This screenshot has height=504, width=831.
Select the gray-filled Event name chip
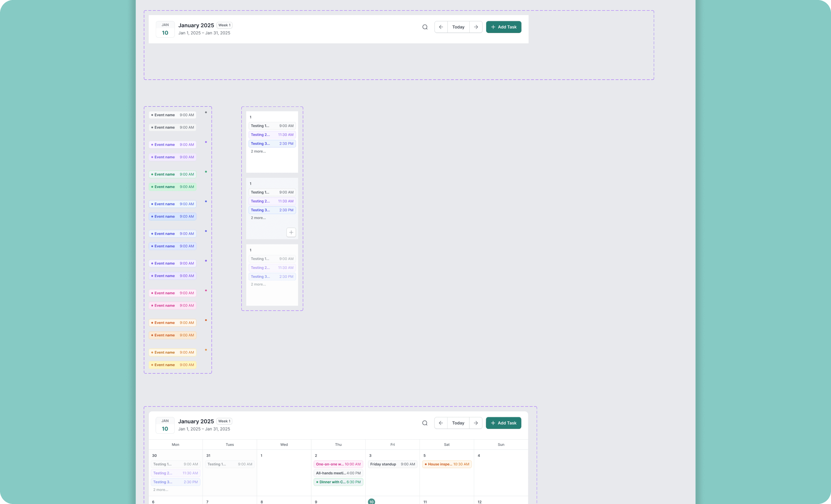pyautogui.click(x=173, y=128)
